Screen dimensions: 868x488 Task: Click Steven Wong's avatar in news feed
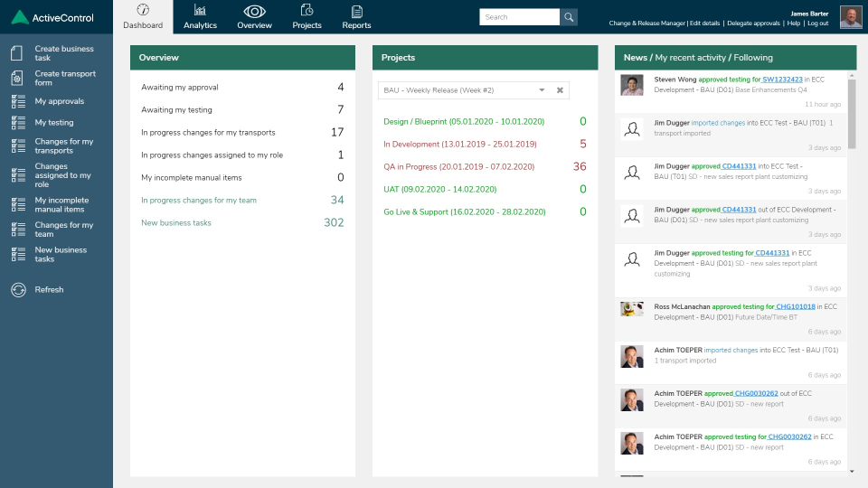pos(632,85)
